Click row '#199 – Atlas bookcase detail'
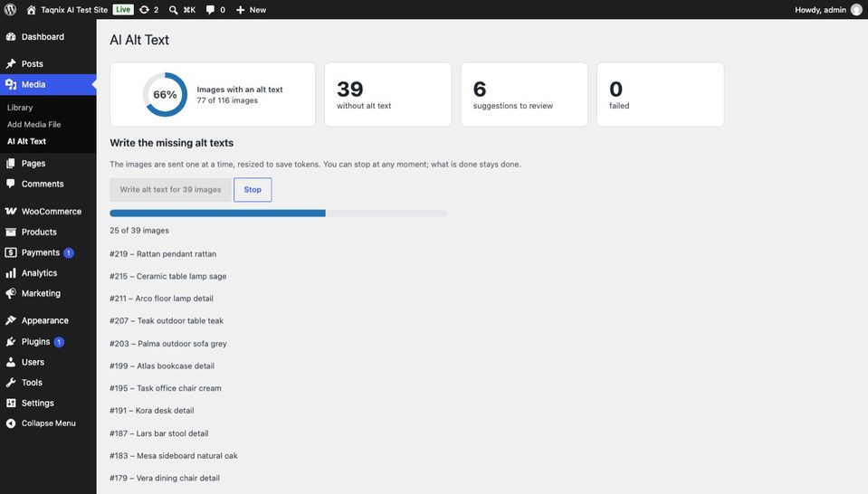The height and width of the screenshot is (494, 868). pos(162,366)
